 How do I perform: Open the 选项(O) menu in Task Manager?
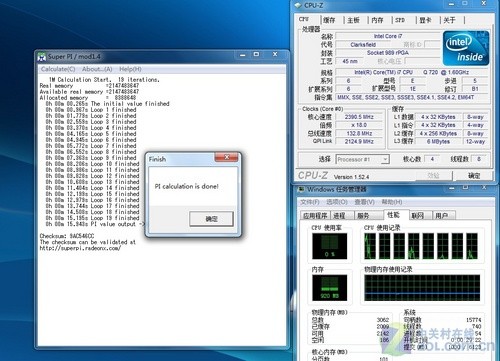click(x=337, y=202)
